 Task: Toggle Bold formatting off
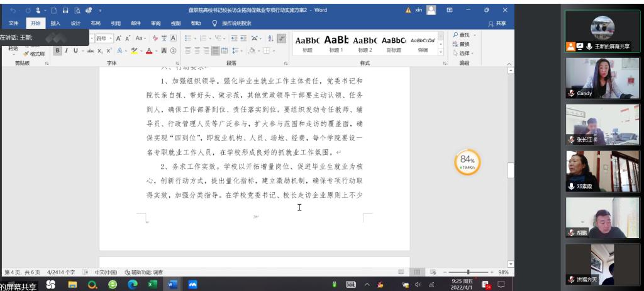tap(57, 50)
